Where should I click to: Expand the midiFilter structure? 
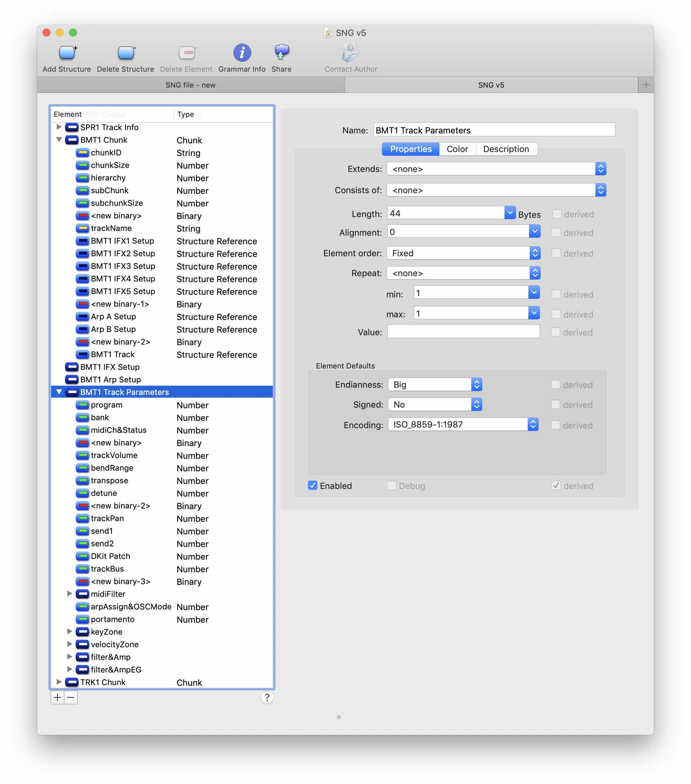tap(69, 594)
